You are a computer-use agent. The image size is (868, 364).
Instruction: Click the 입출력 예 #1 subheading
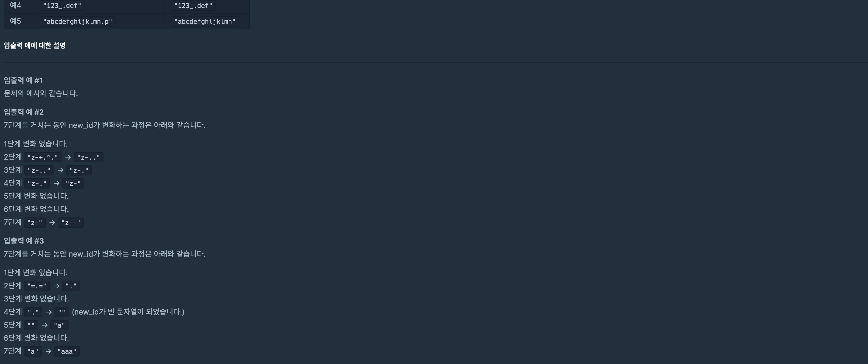23,80
